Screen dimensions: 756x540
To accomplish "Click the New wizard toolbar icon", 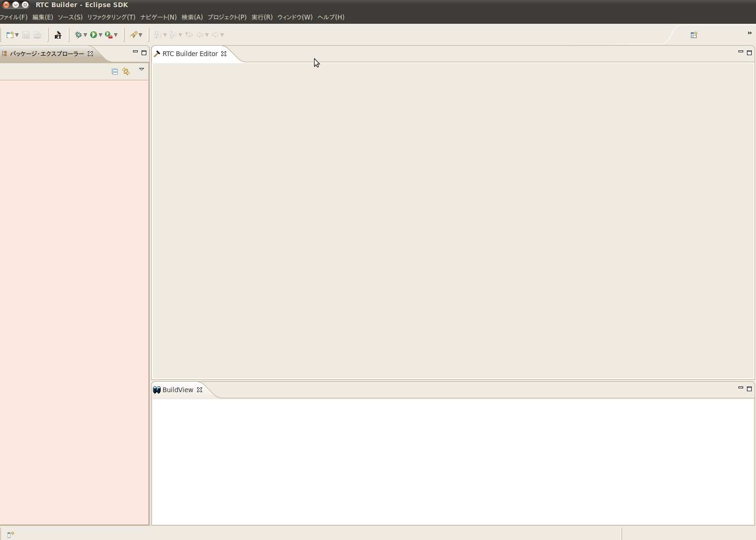I will pyautogui.click(x=10, y=35).
